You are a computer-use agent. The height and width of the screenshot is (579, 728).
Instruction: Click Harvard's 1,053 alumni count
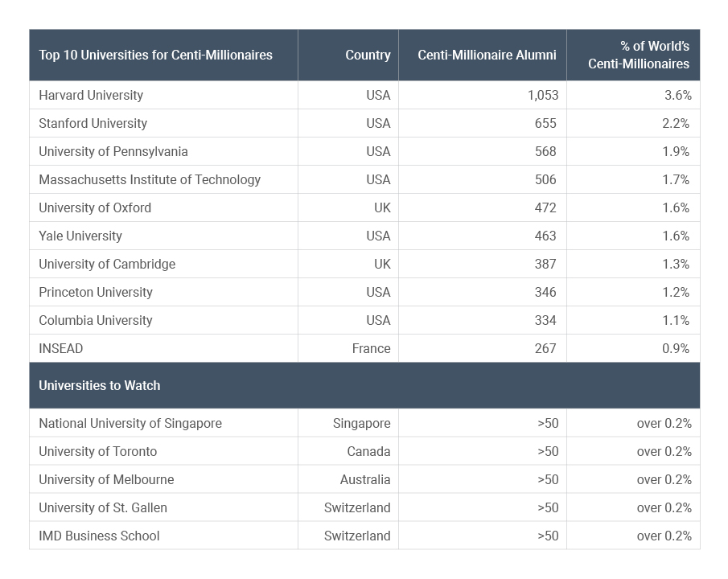[x=542, y=95]
